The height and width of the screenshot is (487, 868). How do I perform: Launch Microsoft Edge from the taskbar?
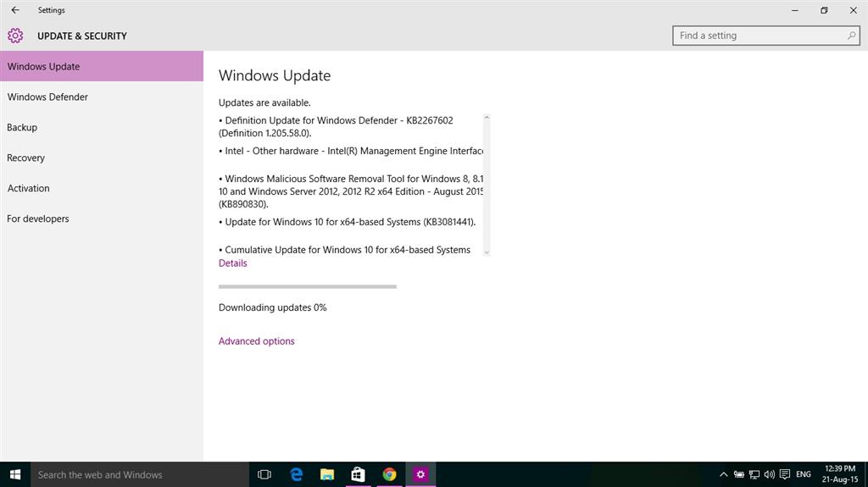click(x=296, y=474)
